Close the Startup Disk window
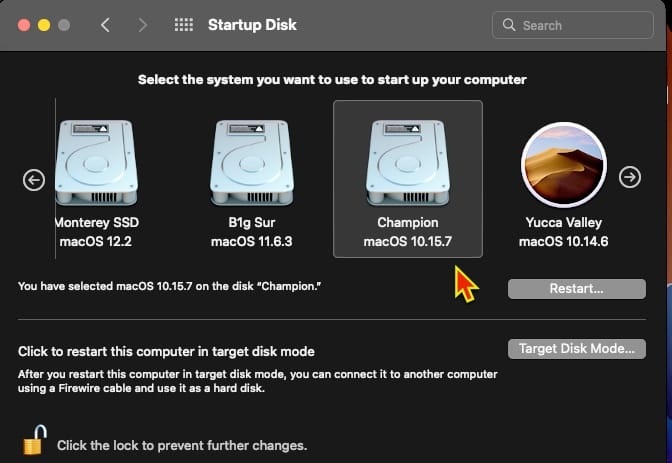 pos(22,25)
